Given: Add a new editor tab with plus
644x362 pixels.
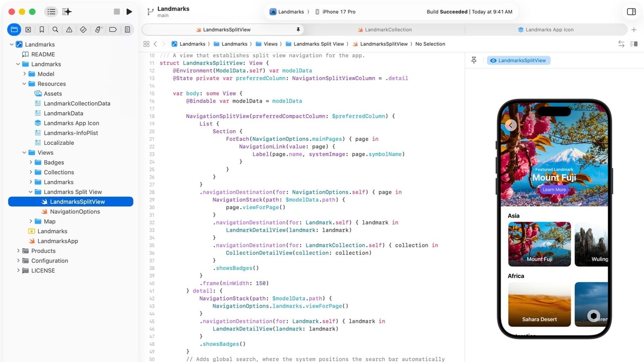Looking at the screenshot, I should tap(634, 30).
